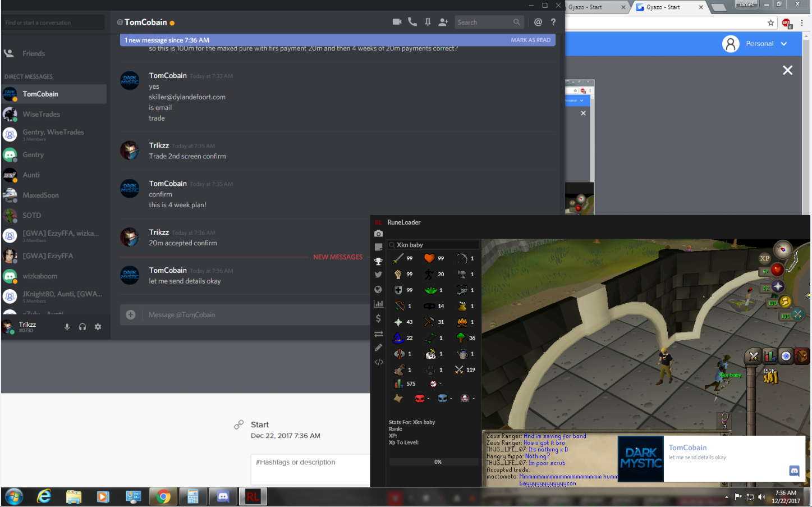Open the in-game Quest list tab
This screenshot has height=507, width=812.
(x=786, y=356)
